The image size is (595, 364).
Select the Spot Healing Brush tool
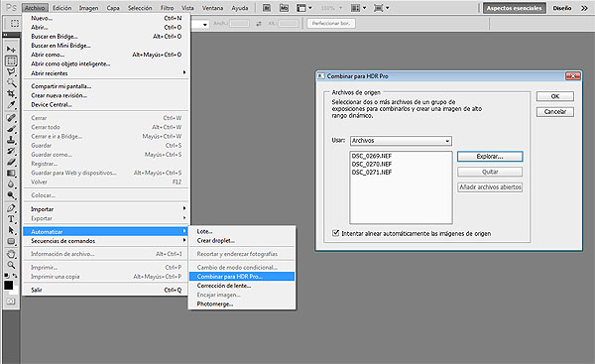tap(11, 118)
